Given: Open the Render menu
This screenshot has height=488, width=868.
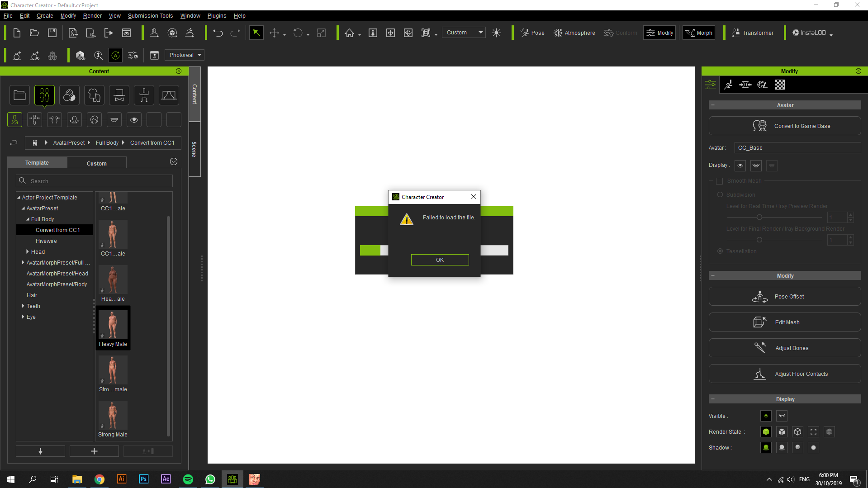Looking at the screenshot, I should 92,15.
